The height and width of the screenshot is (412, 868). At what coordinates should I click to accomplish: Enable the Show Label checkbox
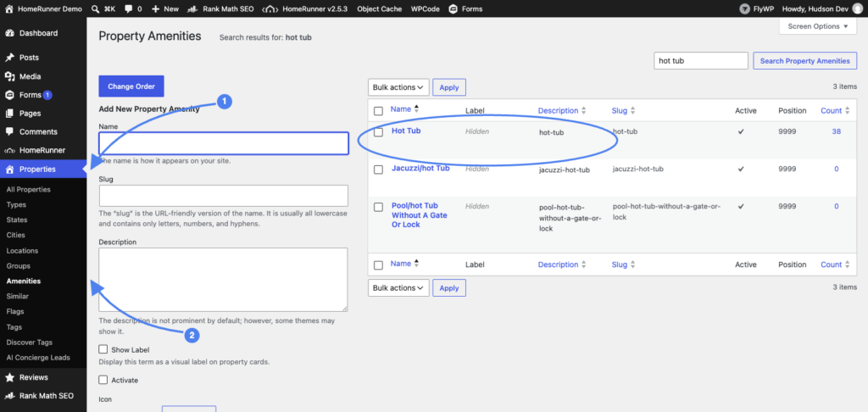pos(103,349)
